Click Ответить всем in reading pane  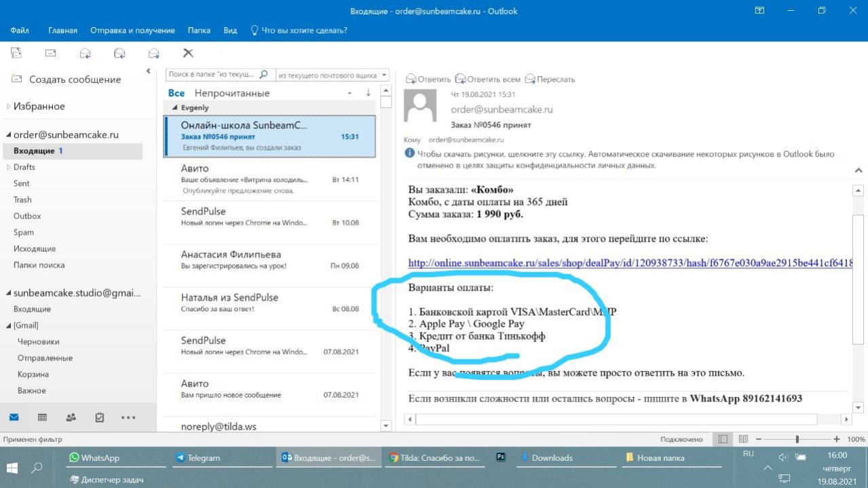(x=489, y=79)
